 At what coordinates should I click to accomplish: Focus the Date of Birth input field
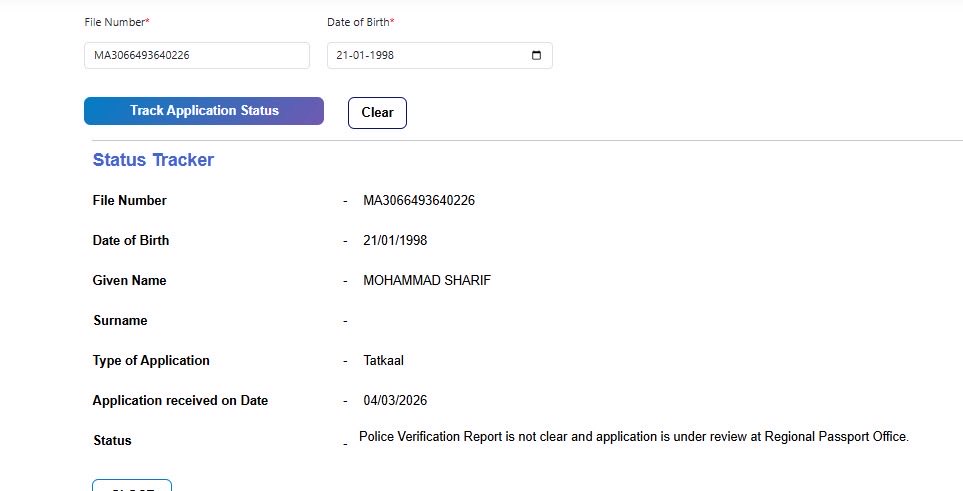[440, 55]
